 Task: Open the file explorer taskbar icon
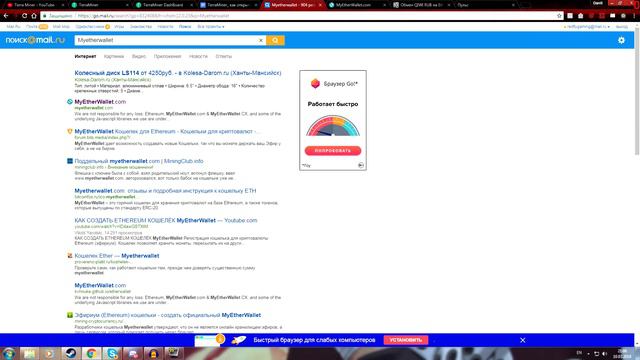click(29, 353)
